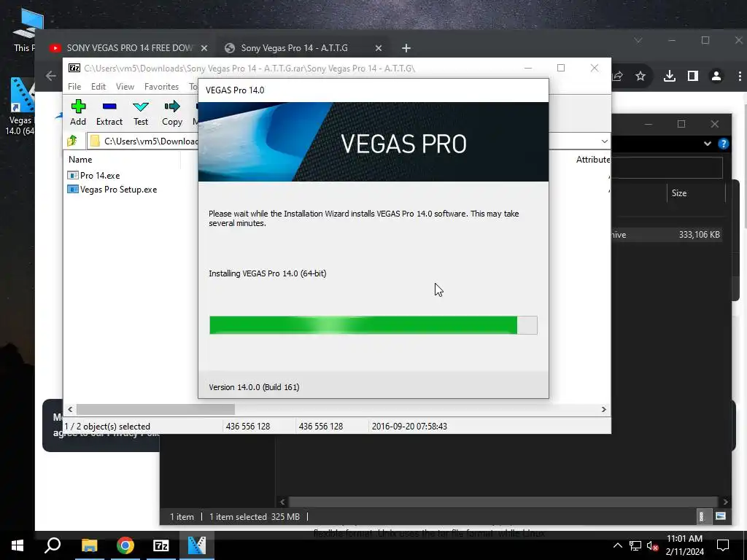Open Windows taskbar search

click(x=53, y=545)
